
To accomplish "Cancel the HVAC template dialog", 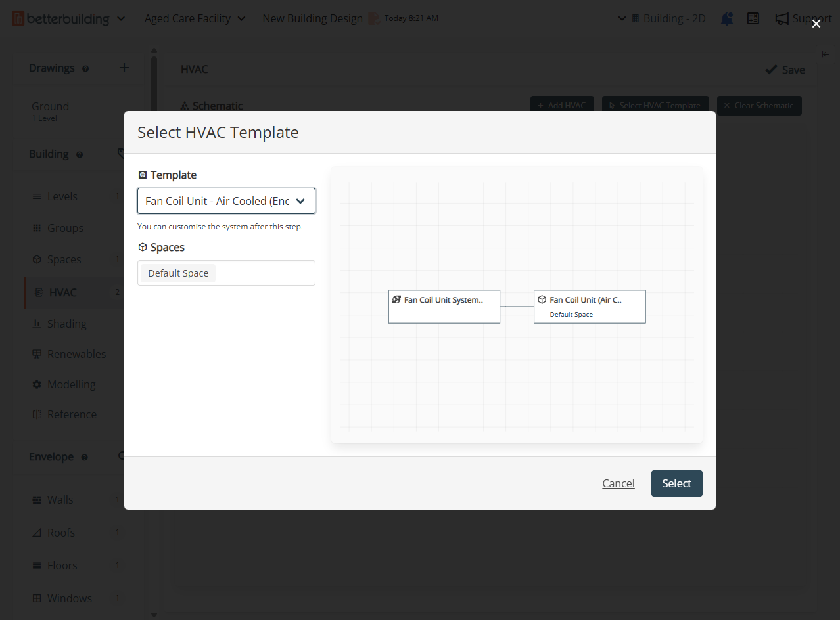I will pos(618,483).
